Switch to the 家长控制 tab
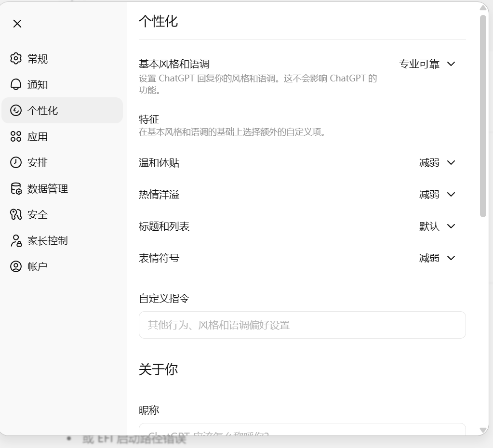Screen dimensions: 493x448 (62, 241)
